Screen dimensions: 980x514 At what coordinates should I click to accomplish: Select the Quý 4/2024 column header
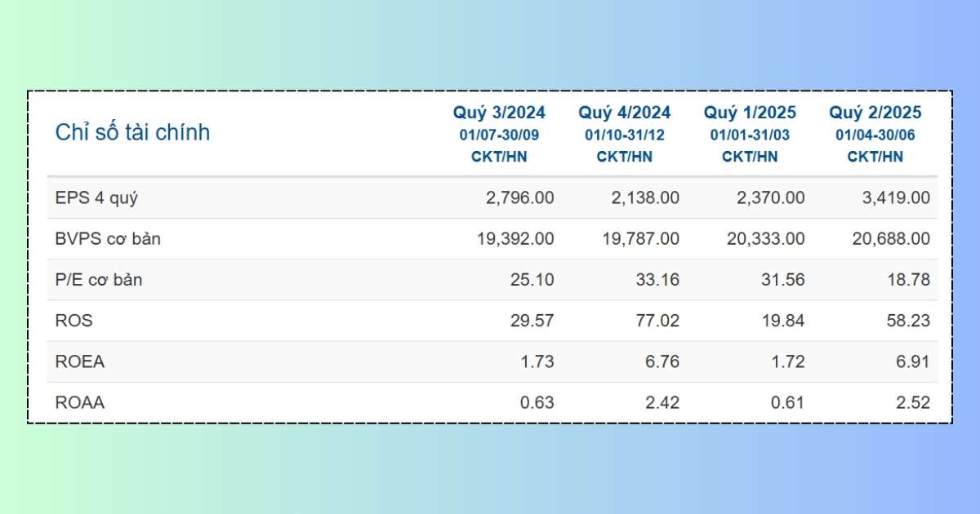(x=625, y=113)
